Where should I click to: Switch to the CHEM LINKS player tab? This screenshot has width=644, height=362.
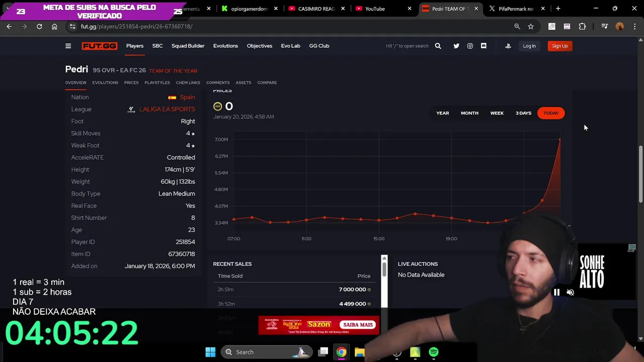tap(188, 82)
